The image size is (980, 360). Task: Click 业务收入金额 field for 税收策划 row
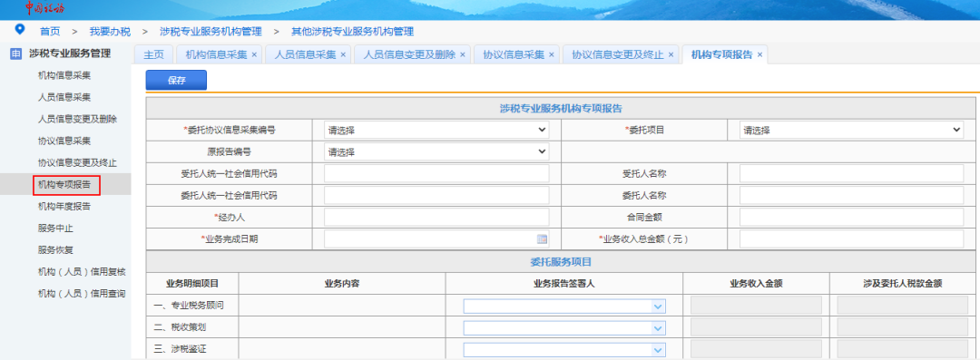(756, 327)
